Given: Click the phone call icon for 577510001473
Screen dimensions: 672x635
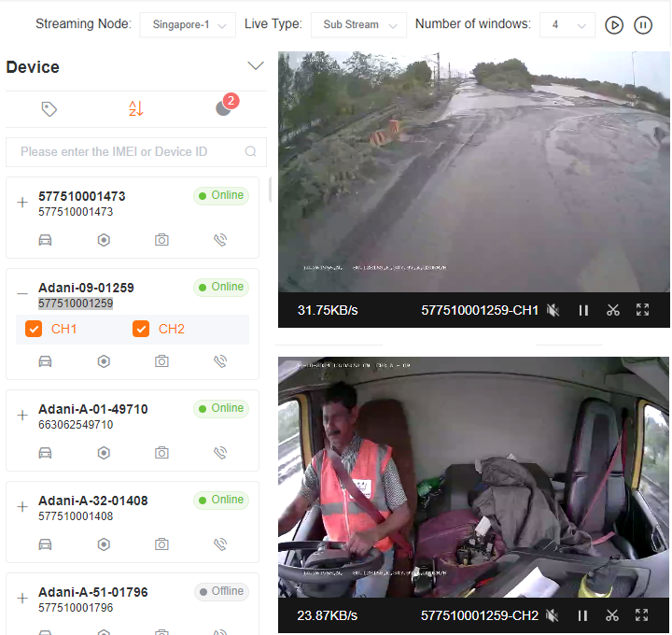Looking at the screenshot, I should coord(220,240).
